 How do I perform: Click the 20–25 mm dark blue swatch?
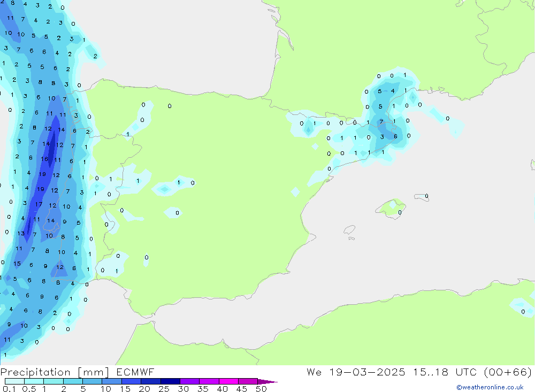(x=151, y=381)
